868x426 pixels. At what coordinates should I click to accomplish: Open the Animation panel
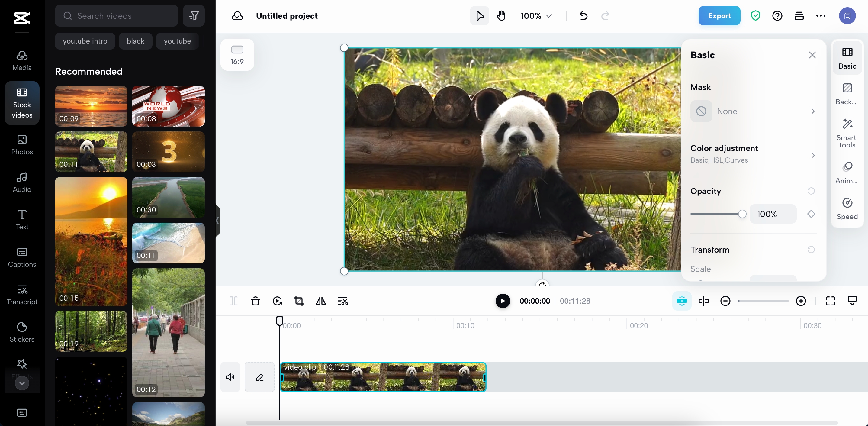click(x=847, y=173)
